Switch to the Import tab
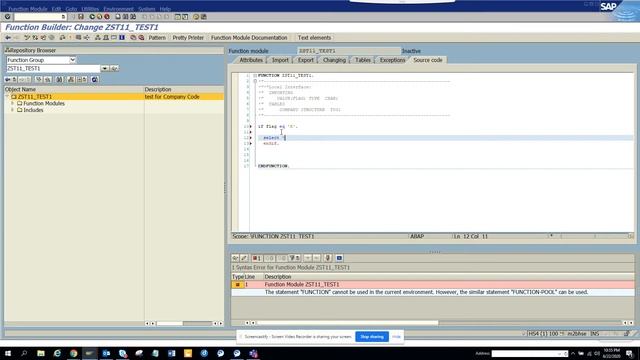Screen dimensions: 640x360 pos(280,60)
